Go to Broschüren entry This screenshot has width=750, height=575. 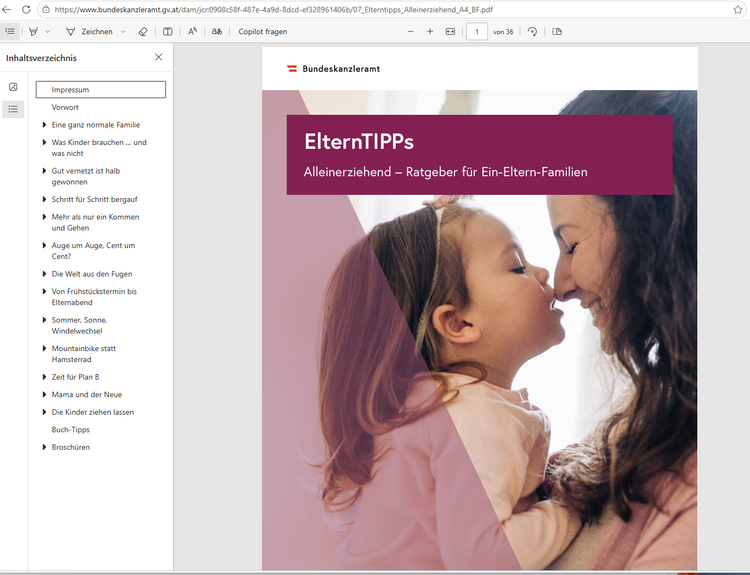(x=71, y=447)
